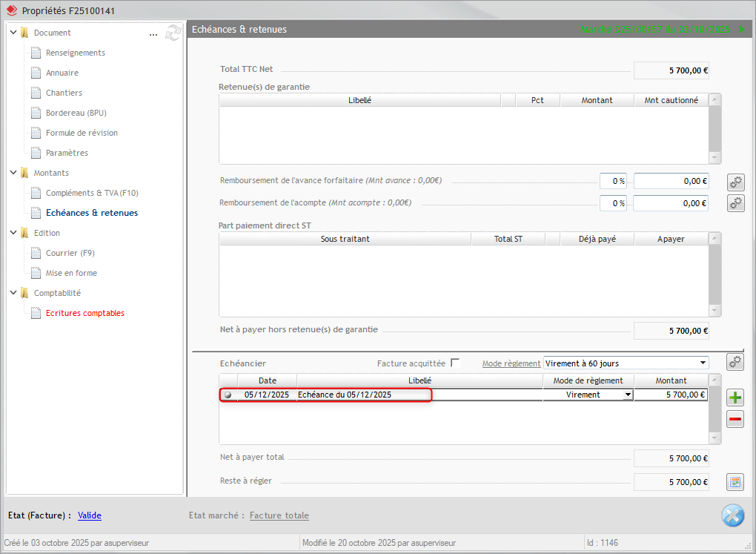Tick the Facture acquittée checkbox

[455, 363]
